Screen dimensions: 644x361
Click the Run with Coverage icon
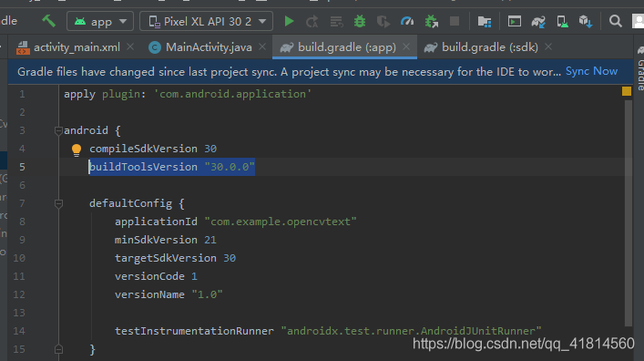click(x=383, y=21)
